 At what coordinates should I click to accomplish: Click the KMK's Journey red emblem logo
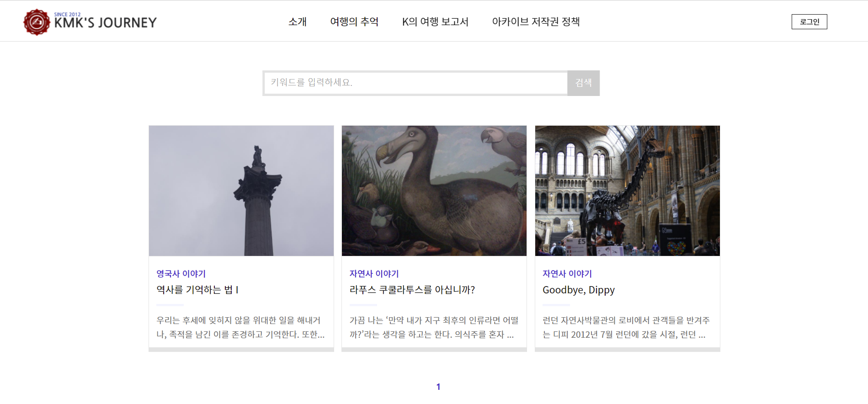[x=37, y=22]
